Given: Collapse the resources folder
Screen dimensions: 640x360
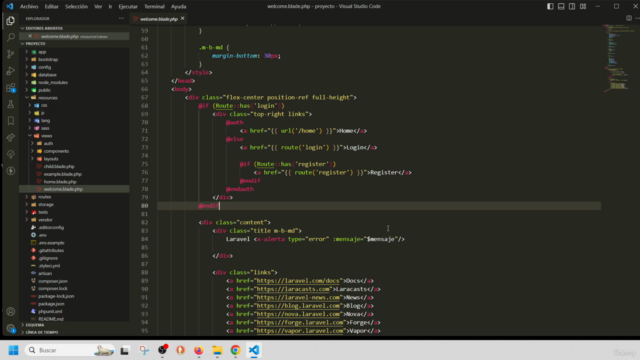Looking at the screenshot, I should coord(48,98).
